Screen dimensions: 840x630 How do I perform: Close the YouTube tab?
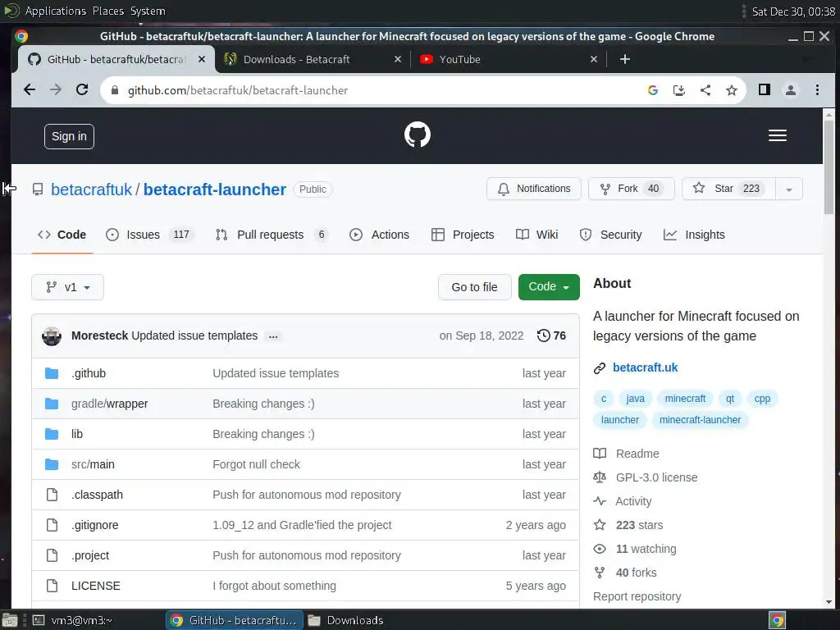(x=594, y=59)
